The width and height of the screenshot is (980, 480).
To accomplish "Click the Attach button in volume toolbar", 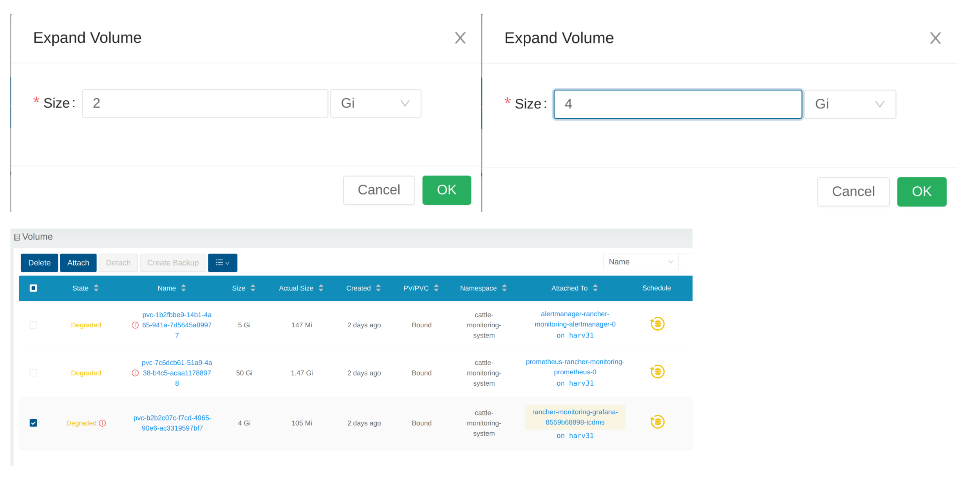I will (x=78, y=262).
